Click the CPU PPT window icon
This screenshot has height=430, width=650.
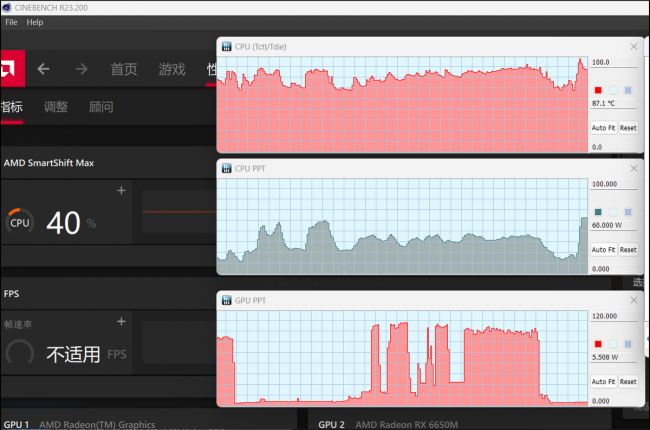226,168
